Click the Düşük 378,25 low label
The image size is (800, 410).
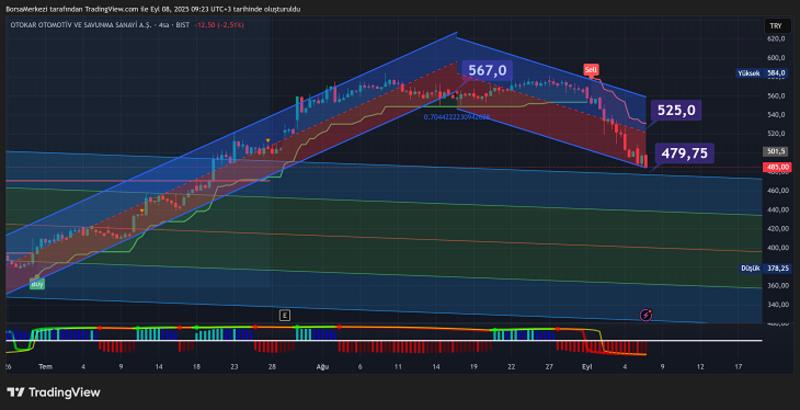coord(765,268)
